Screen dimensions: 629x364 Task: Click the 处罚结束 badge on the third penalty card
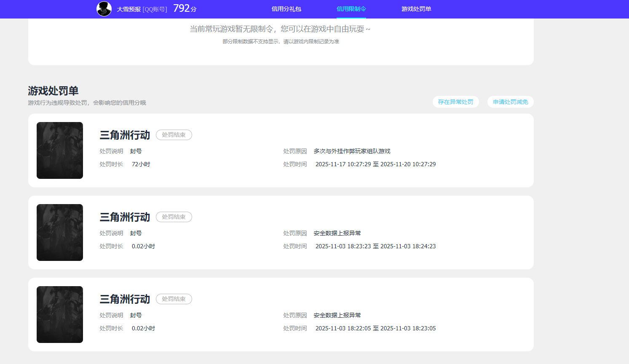click(174, 299)
